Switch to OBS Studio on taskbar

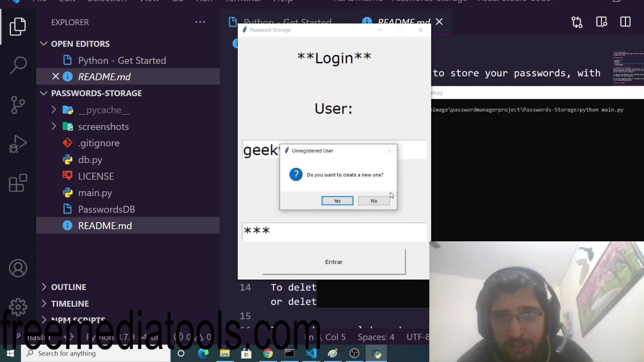pos(355,353)
